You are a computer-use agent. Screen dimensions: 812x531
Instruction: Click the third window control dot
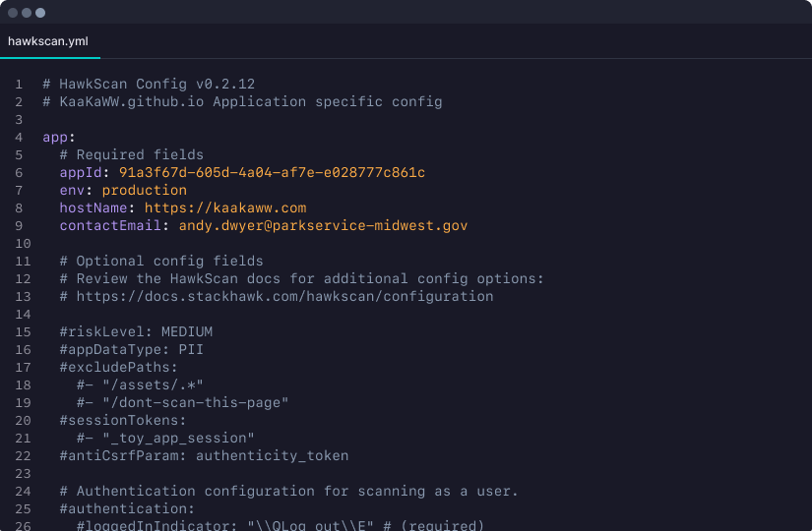[x=40, y=13]
